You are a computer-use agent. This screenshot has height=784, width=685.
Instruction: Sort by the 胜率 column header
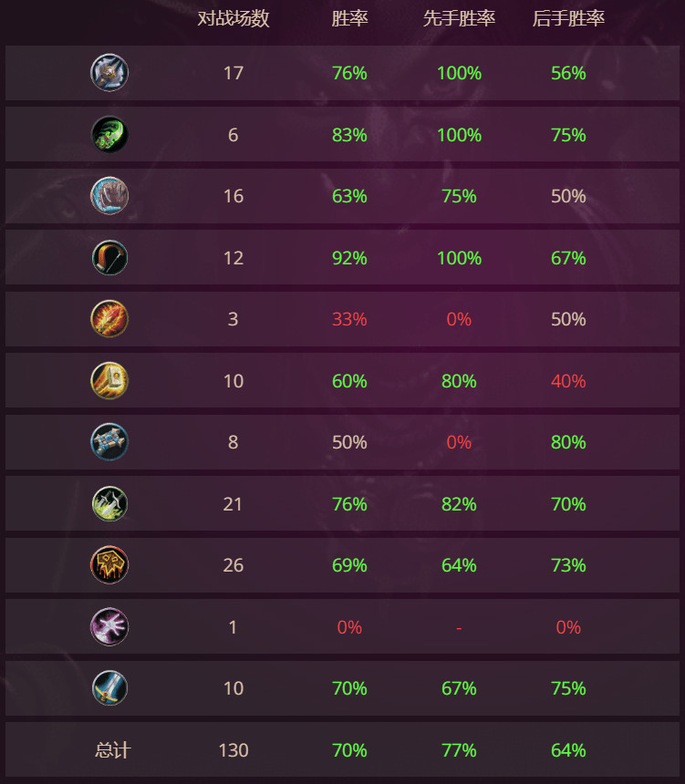(349, 18)
